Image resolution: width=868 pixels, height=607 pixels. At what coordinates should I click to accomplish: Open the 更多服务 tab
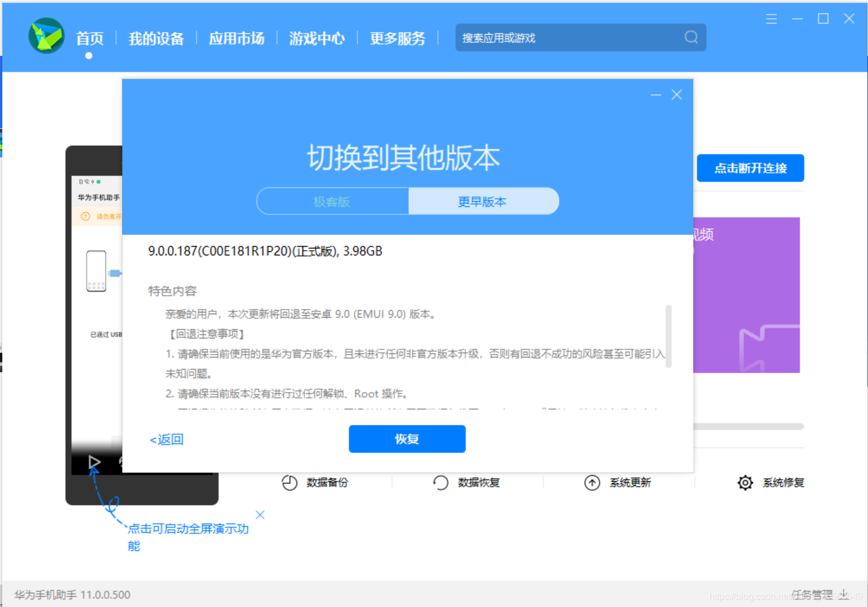click(397, 39)
